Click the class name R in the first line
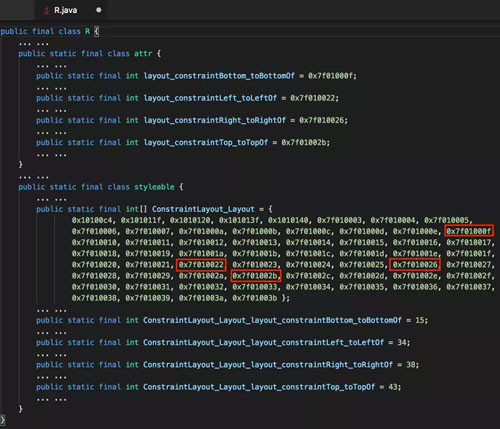The image size is (500, 429). point(87,31)
